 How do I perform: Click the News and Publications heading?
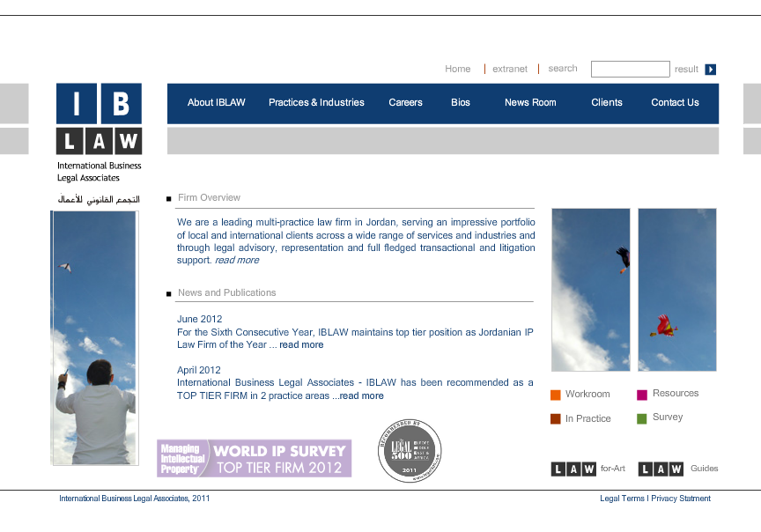point(226,292)
